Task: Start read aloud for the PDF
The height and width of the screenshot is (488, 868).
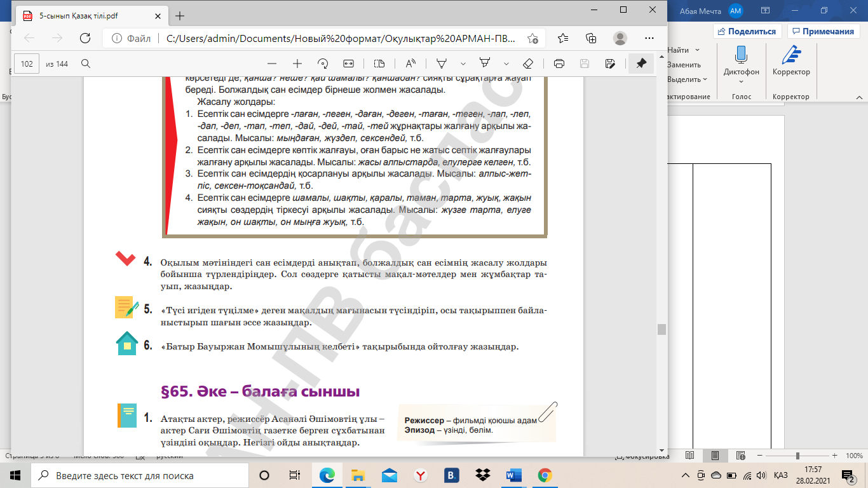Action: point(410,64)
